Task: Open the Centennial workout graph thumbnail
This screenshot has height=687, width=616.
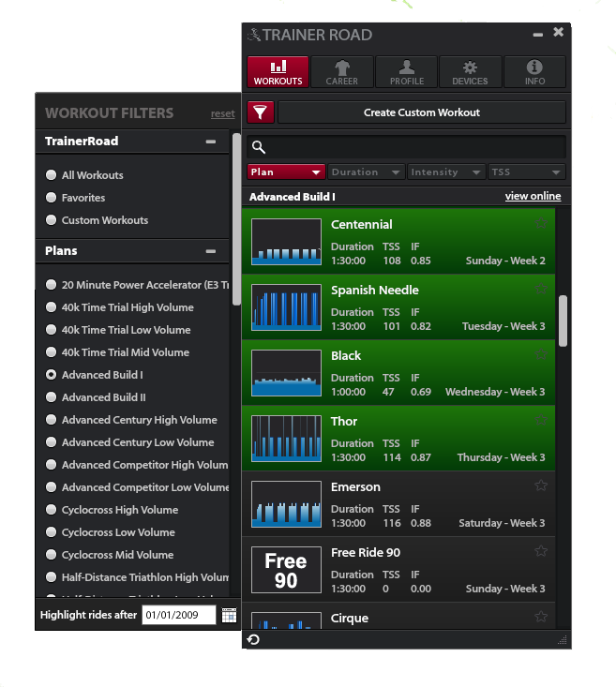Action: click(x=286, y=242)
